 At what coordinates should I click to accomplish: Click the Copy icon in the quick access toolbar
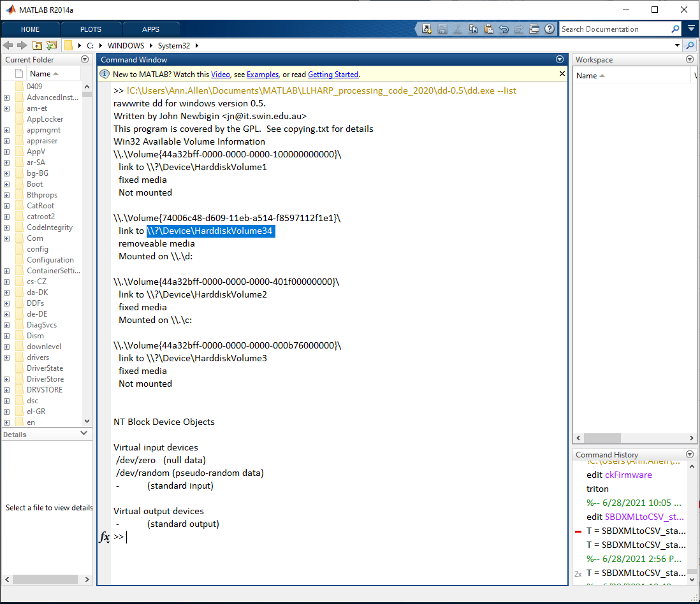[x=473, y=29]
